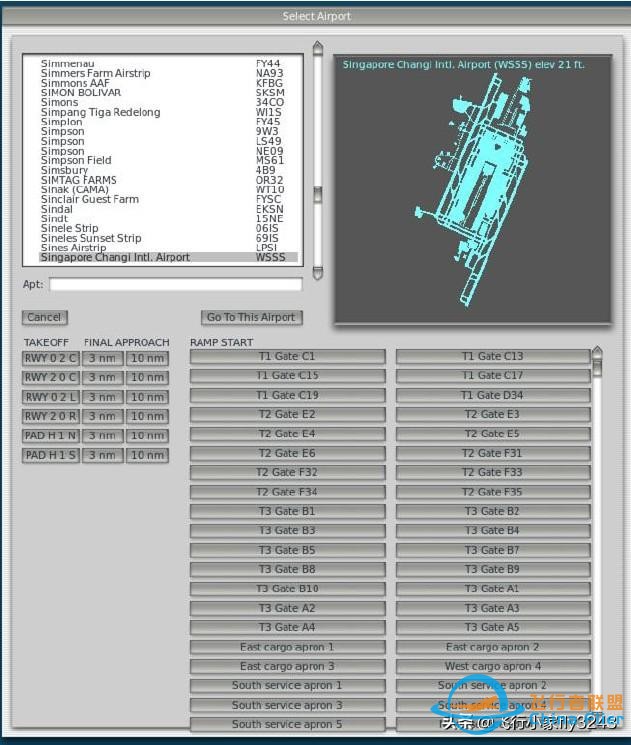Select Simmons AAF in list
Screen dimensions: 631x745
point(168,83)
